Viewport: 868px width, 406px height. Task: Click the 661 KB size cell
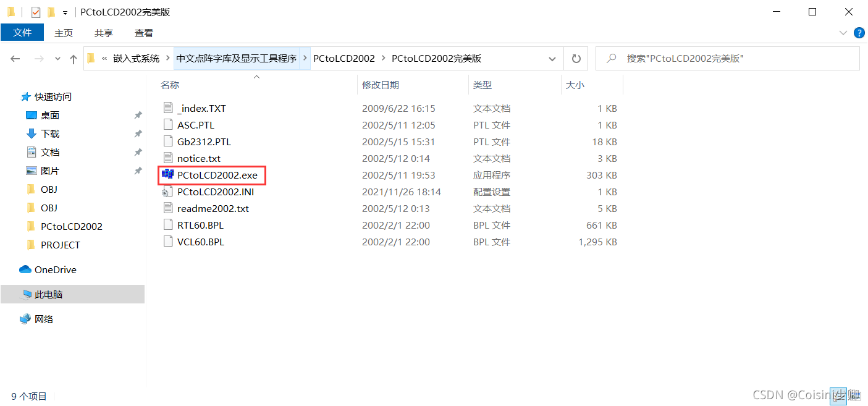(x=602, y=225)
